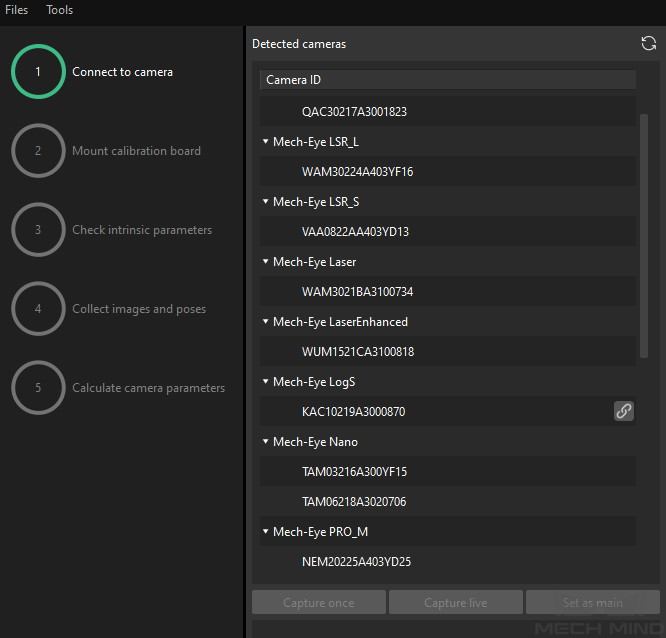
Task: Go to step 3 Check intrinsic parameters
Action: coord(38,229)
